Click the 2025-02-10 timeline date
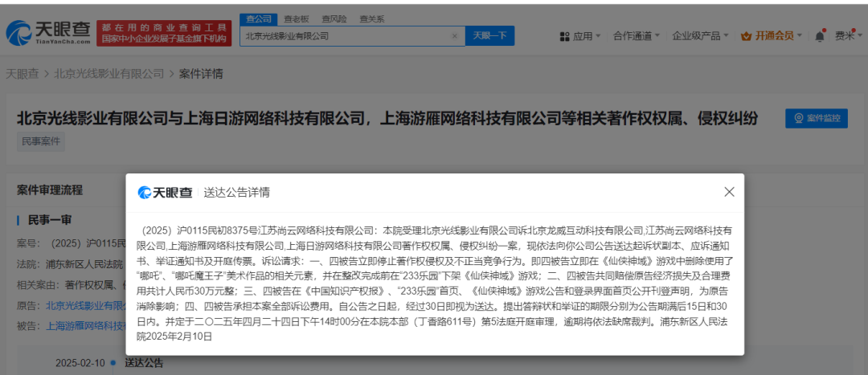 click(80, 364)
